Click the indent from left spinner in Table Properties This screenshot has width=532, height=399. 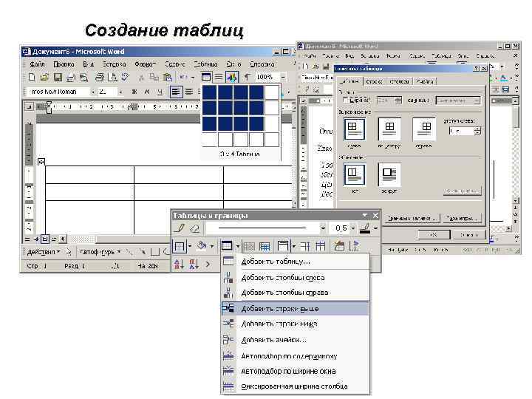point(477,131)
